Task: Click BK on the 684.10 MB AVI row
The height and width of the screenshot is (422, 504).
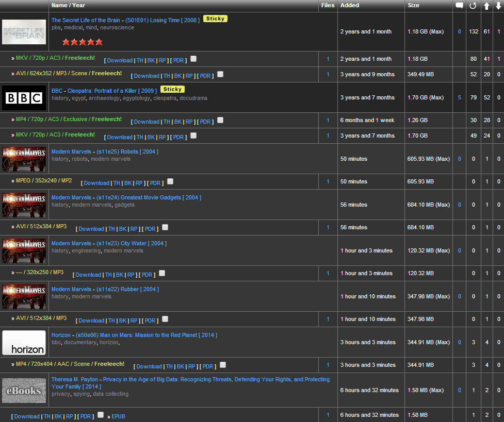Action: [x=123, y=229]
